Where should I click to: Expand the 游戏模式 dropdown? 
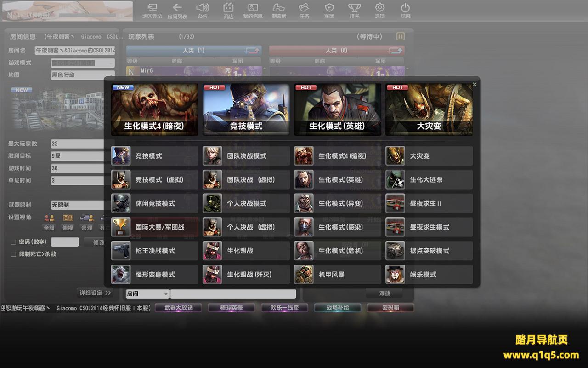pyautogui.click(x=111, y=63)
